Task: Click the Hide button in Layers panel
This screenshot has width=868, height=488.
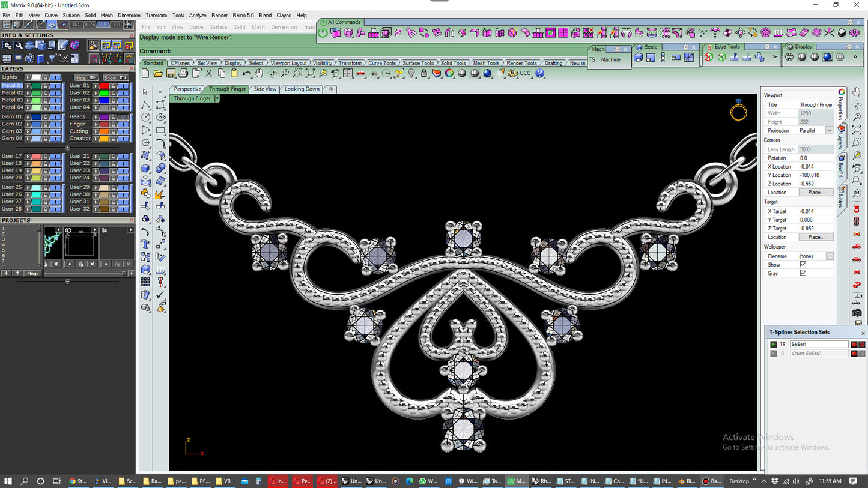Action: tap(85, 77)
